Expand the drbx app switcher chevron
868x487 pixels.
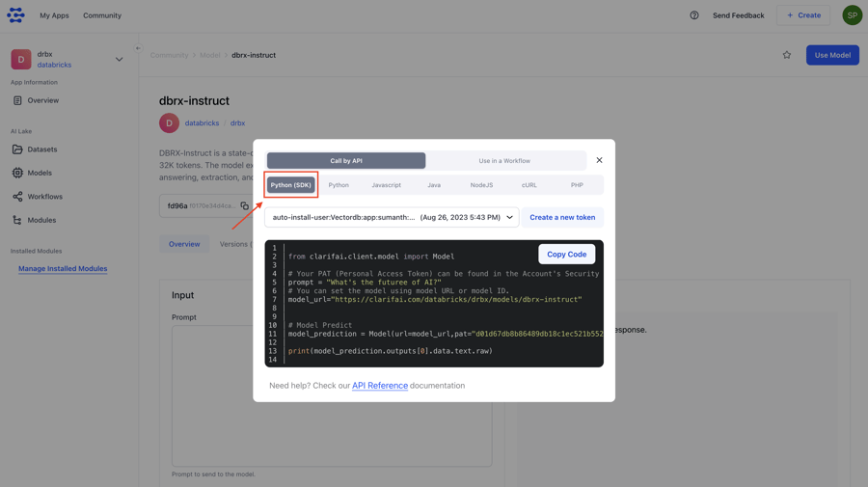[x=120, y=60]
